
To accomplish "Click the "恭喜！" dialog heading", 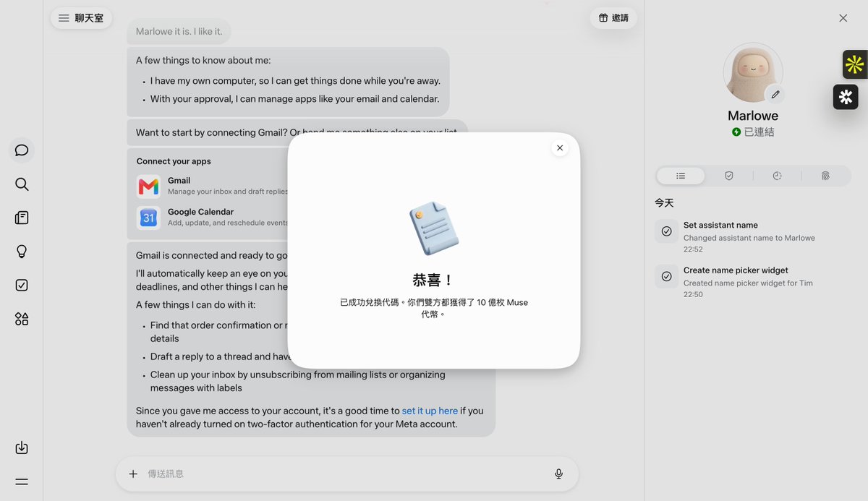I will [x=433, y=281].
